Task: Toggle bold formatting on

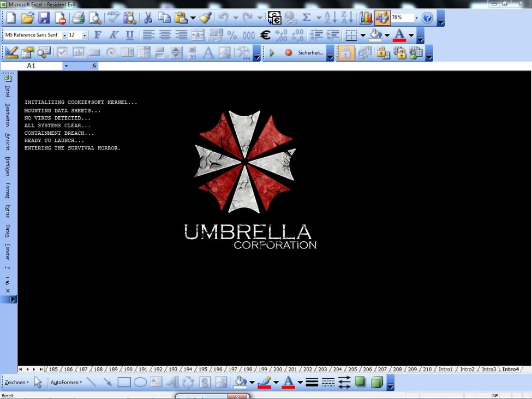Action: pyautogui.click(x=97, y=35)
